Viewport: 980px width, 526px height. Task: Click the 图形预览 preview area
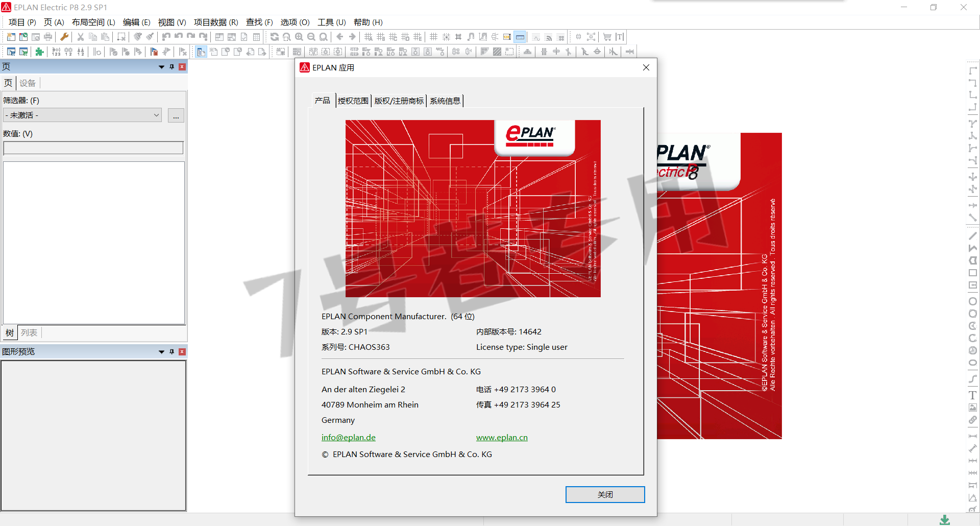point(93,436)
